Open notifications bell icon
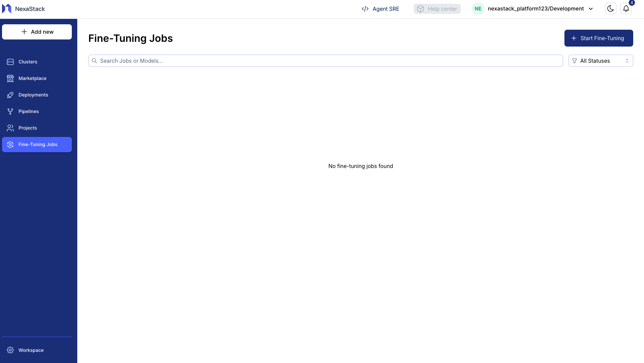The image size is (644, 363). (626, 9)
